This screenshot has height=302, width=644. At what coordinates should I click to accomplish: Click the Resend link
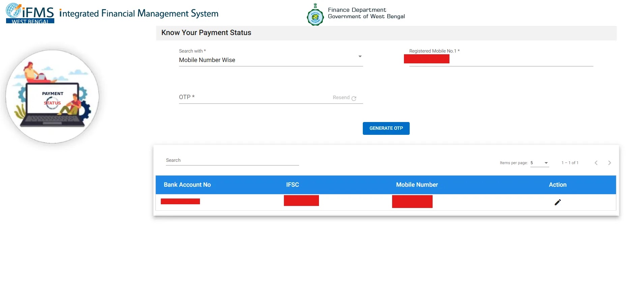pyautogui.click(x=341, y=97)
